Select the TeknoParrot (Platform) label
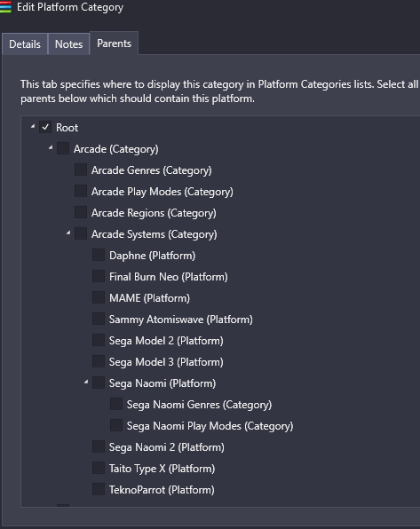 [162, 490]
